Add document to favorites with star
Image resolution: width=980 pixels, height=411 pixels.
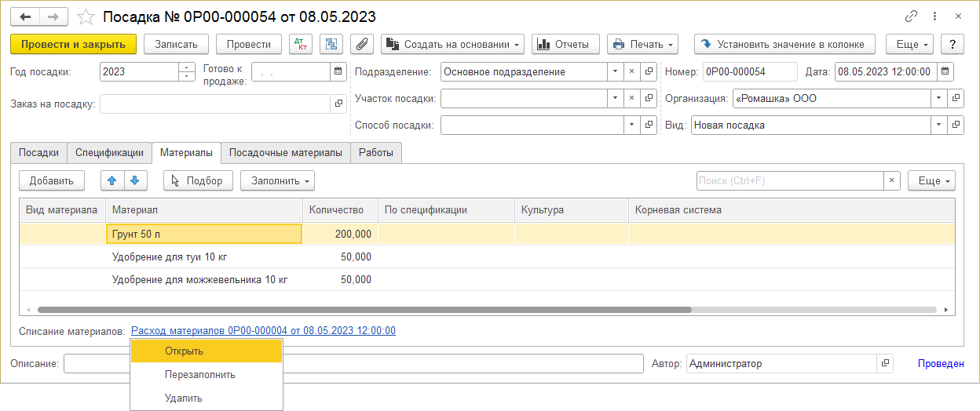87,17
